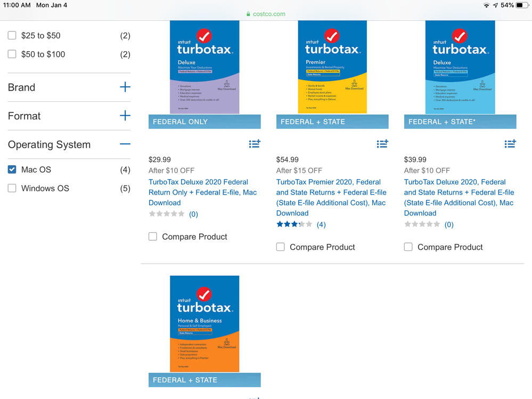Tap the battery icon in status bar
The width and height of the screenshot is (532, 399).
[522, 5]
